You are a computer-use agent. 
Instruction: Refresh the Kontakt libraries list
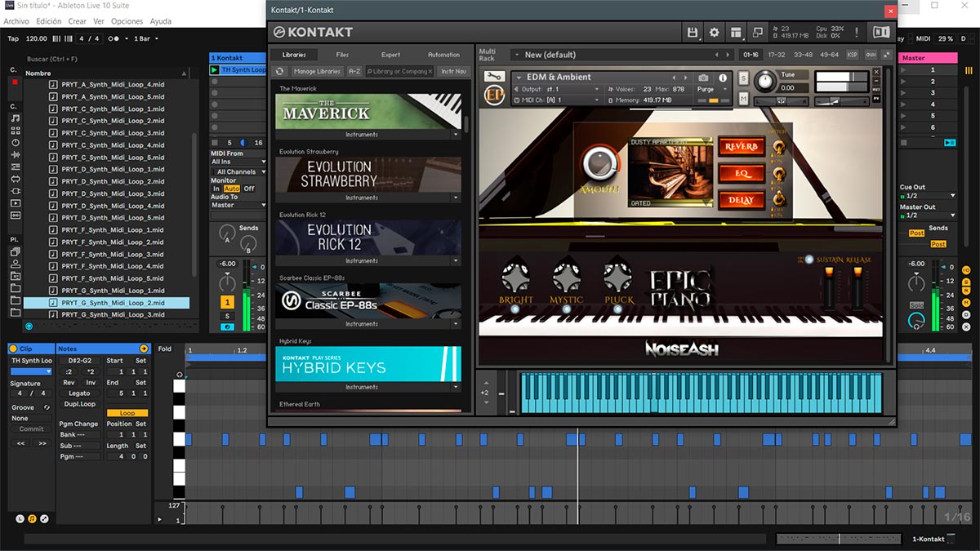(x=280, y=72)
